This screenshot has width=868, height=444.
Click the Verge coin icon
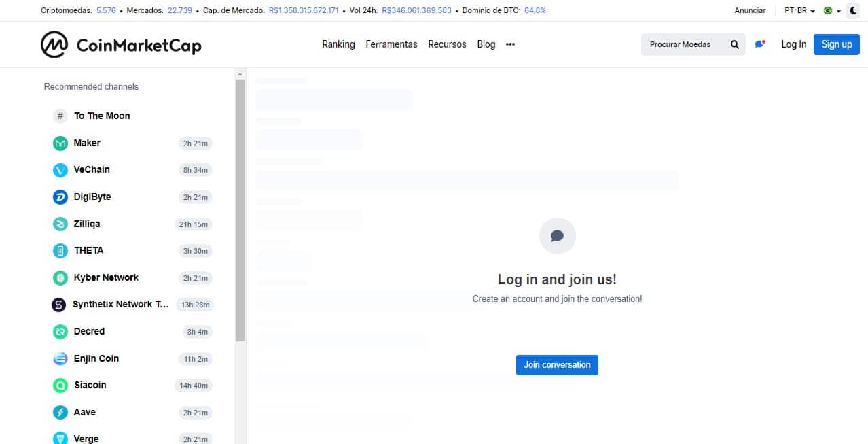pos(60,439)
